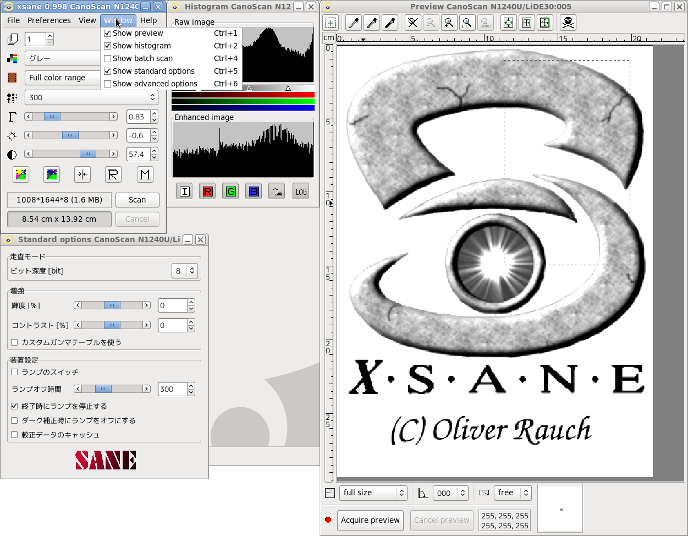The height and width of the screenshot is (536, 688).
Task: Click the contrast 57.4 spinner arrows
Action: coord(154,154)
